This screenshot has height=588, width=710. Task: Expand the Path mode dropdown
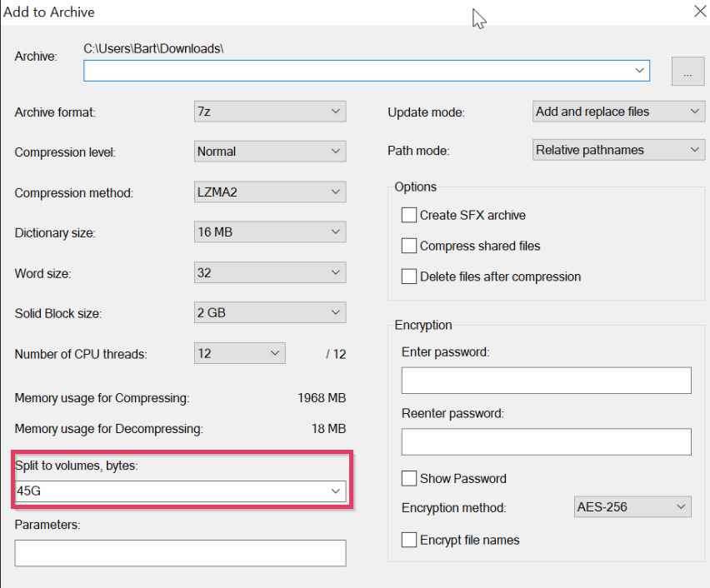(618, 151)
